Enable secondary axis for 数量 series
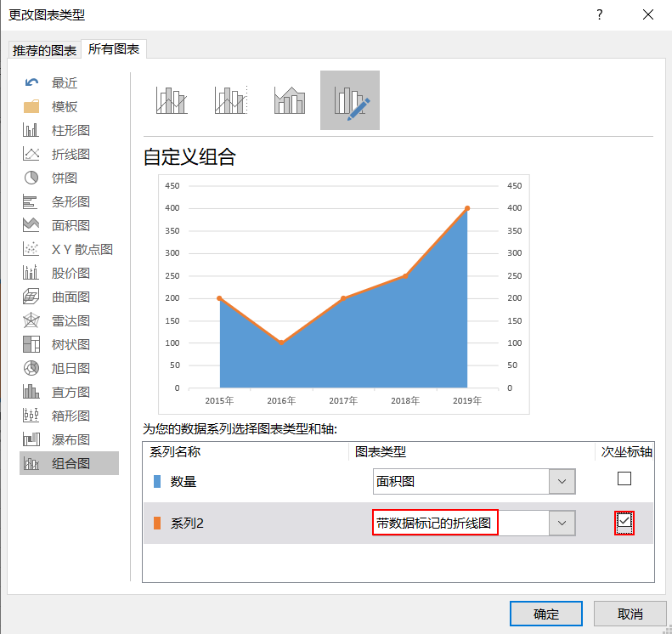672x634 pixels. 624,478
